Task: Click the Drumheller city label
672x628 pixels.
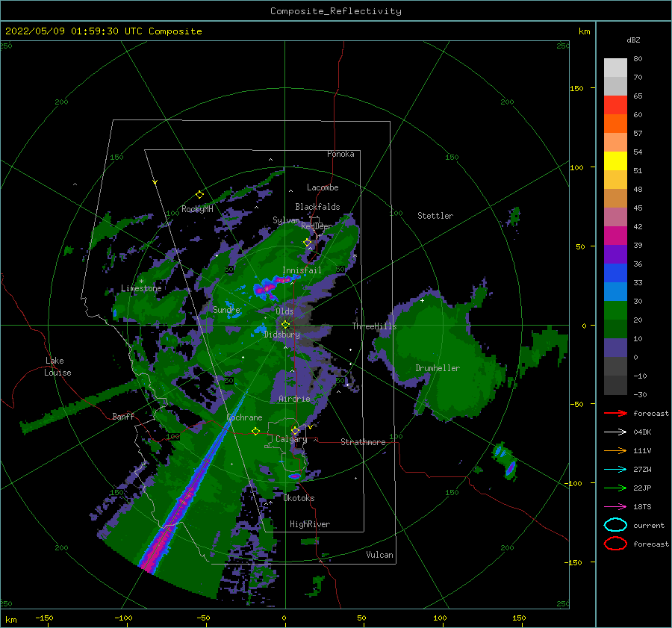Action: coord(438,368)
